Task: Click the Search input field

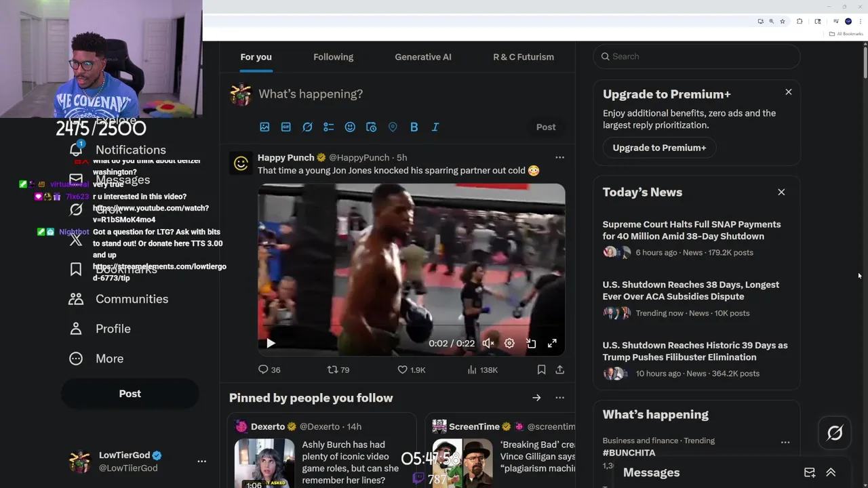Action: [x=696, y=56]
